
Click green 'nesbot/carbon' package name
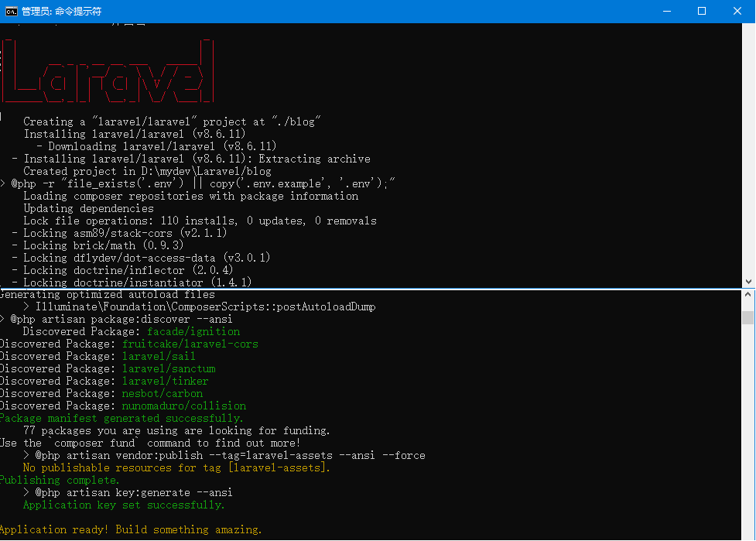[x=162, y=393]
